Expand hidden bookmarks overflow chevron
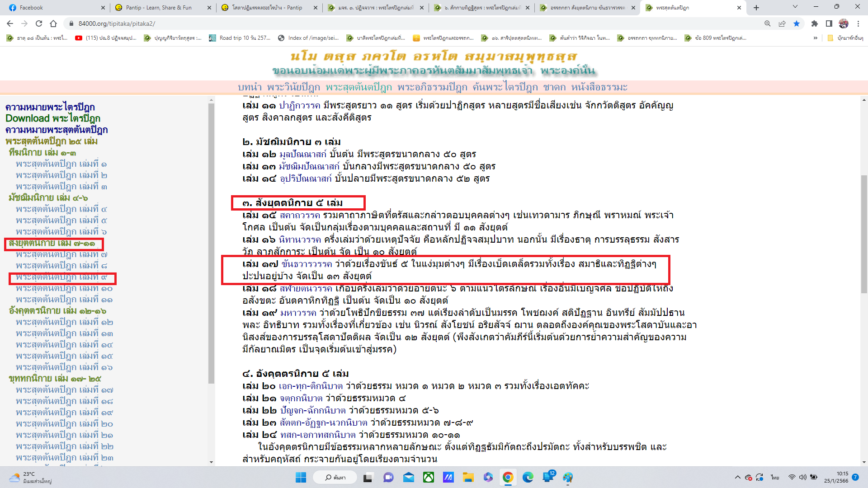Viewport: 868px width, 488px height. (816, 38)
